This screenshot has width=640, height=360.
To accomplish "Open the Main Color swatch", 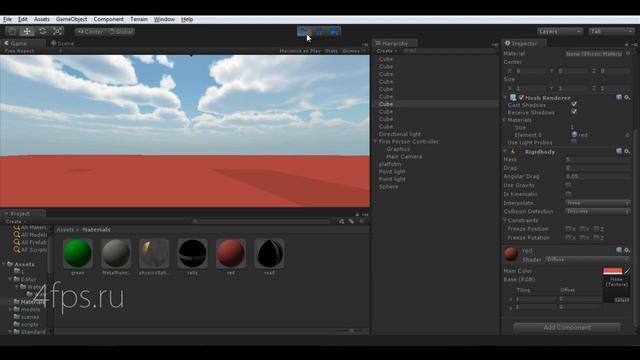I will point(613,271).
